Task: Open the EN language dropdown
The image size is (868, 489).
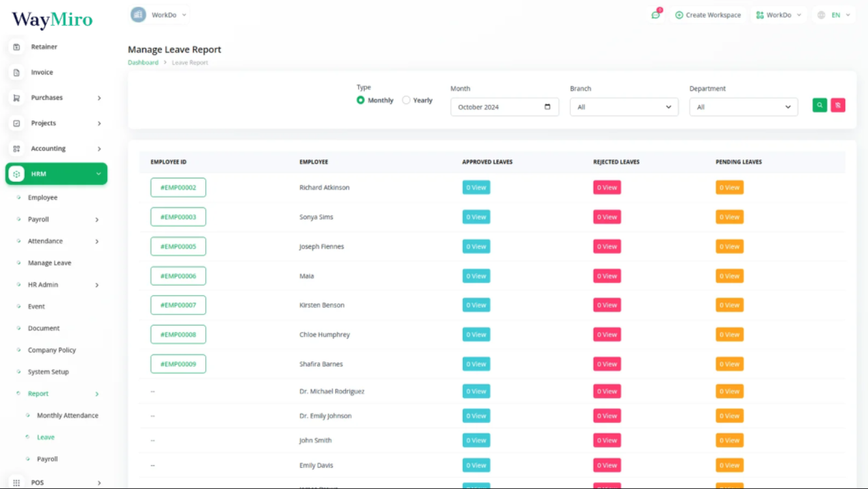Action: tap(835, 15)
